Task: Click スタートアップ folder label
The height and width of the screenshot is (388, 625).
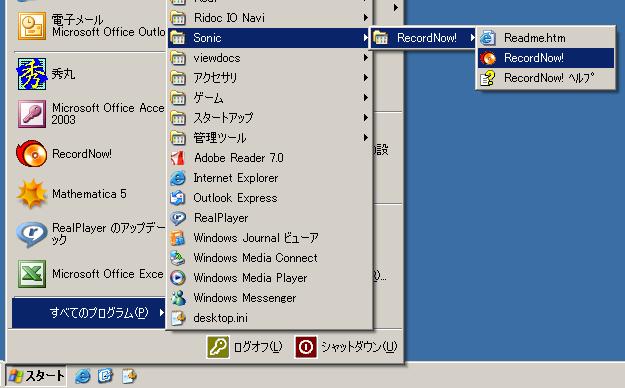Action: coord(223,118)
